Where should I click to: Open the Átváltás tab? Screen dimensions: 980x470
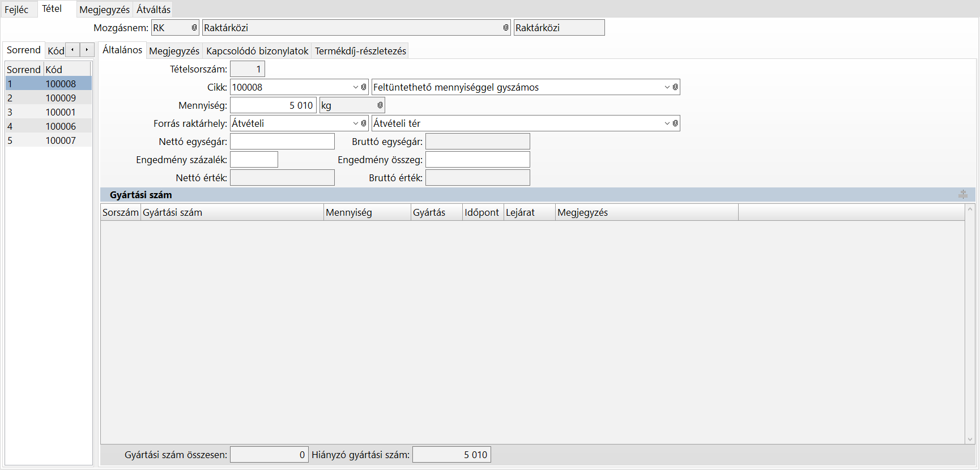154,10
